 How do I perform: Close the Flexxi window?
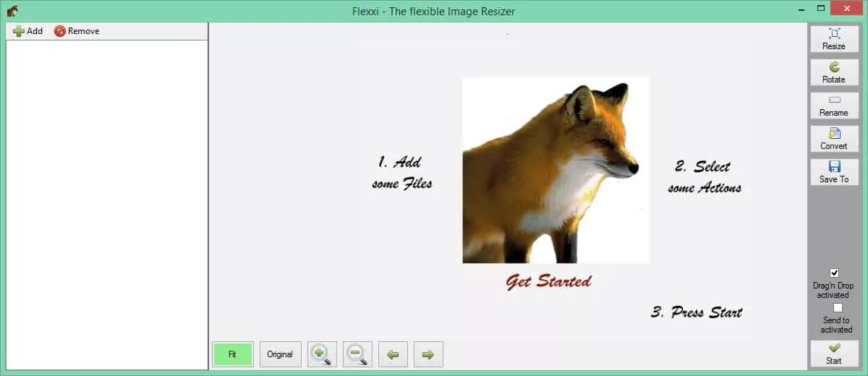[848, 9]
